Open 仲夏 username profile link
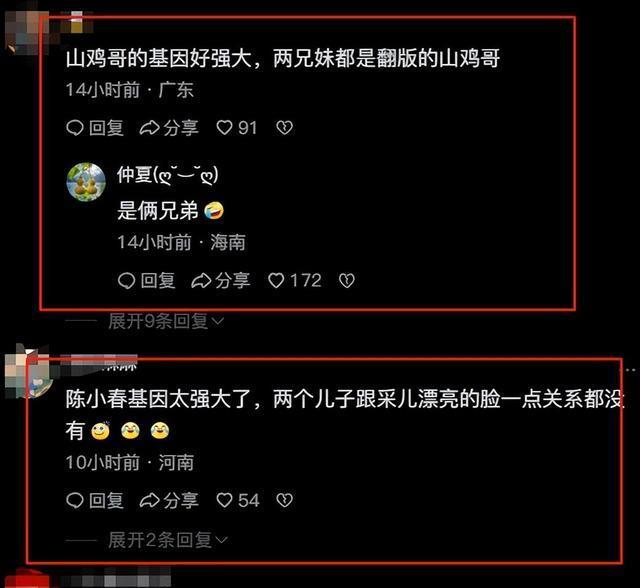The width and height of the screenshot is (640, 588). point(167,175)
